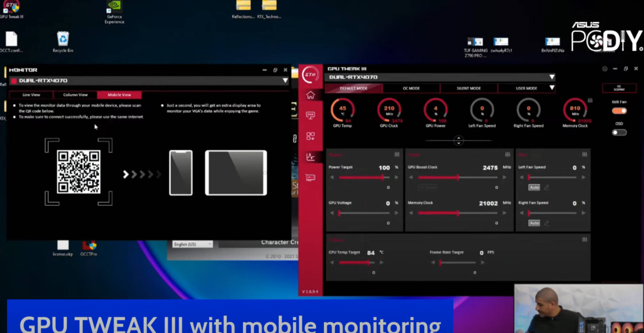The width and height of the screenshot is (644, 333).
Task: Open GPU Tweak III desktop shortcut
Action: [x=11, y=9]
